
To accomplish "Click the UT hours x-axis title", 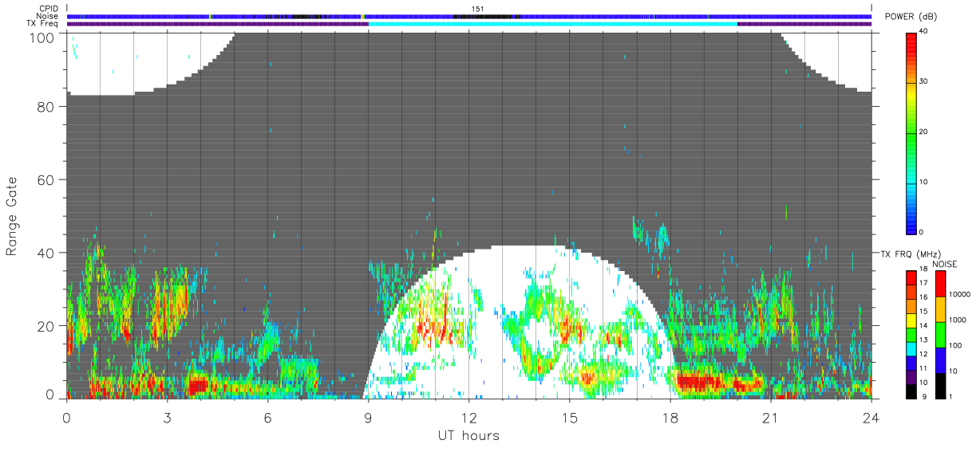I will click(x=468, y=436).
